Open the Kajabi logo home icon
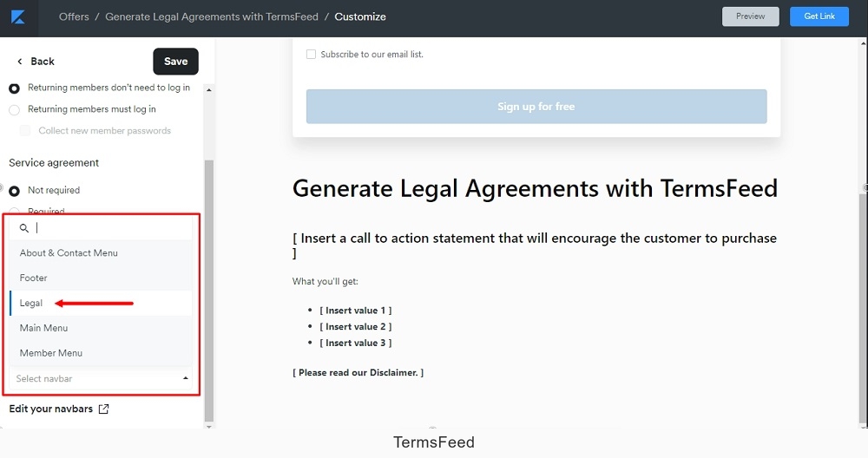Viewport: 868px width, 458px height. 18,17
